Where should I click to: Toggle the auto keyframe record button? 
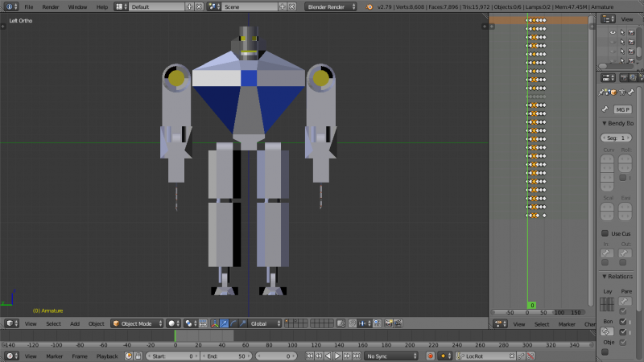pyautogui.click(x=431, y=356)
